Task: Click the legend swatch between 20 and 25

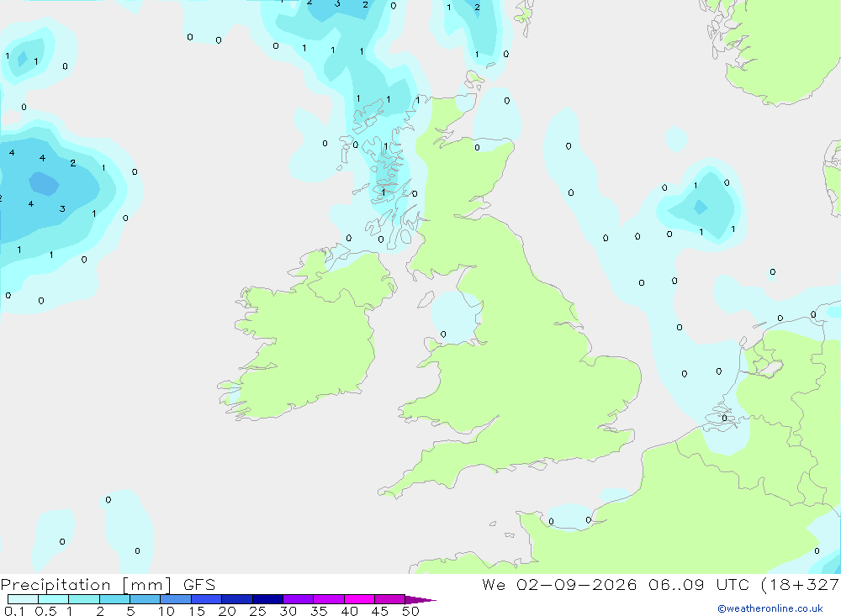Action: (237, 599)
